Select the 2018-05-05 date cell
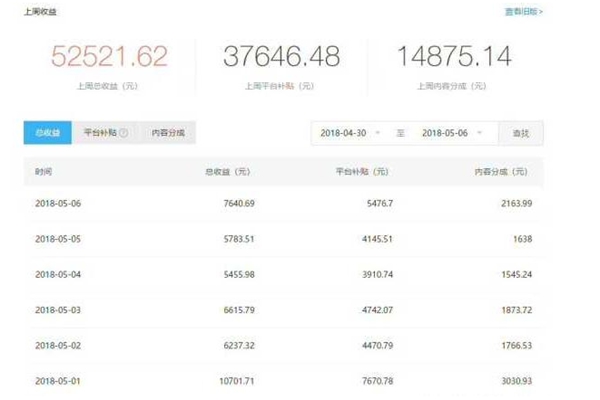The image size is (600, 400). [58, 239]
